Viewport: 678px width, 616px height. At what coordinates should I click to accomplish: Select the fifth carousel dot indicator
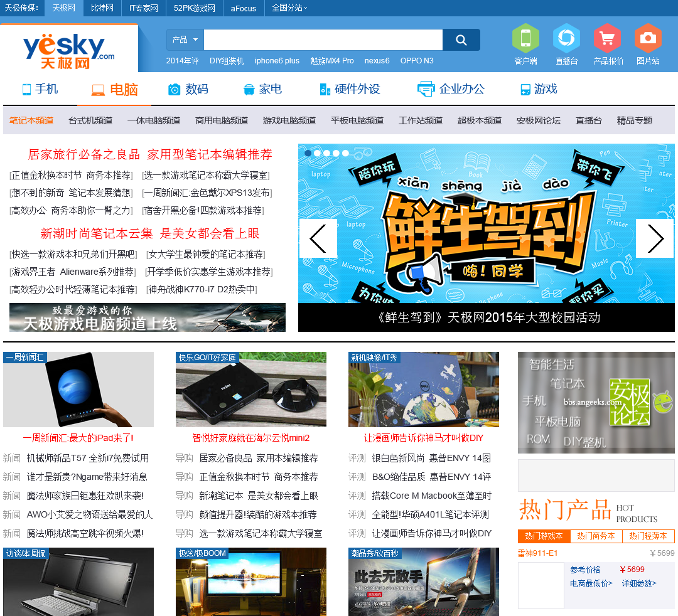(345, 153)
